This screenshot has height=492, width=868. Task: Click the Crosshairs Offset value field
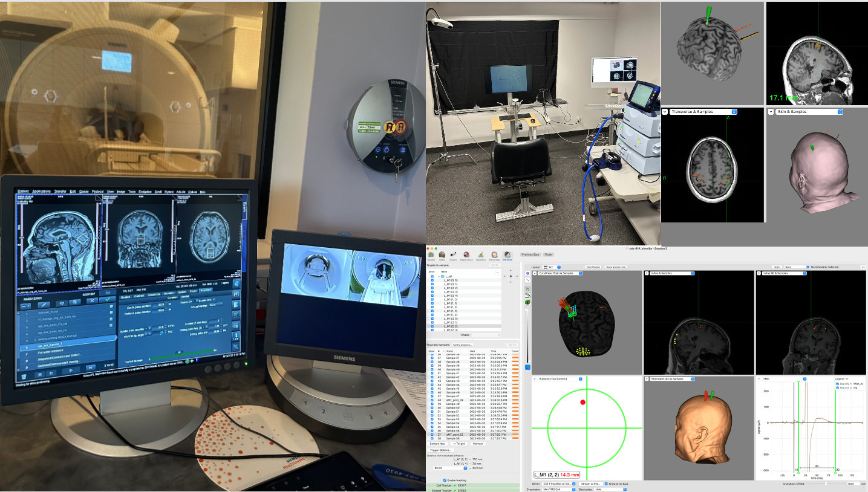tap(853, 484)
